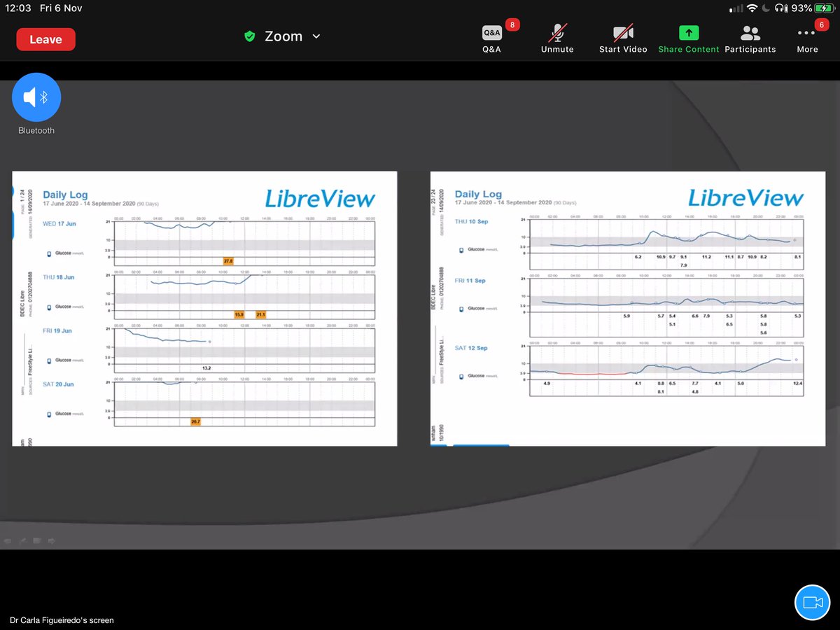
Task: Click the 93% battery percentage text
Action: coord(801,8)
